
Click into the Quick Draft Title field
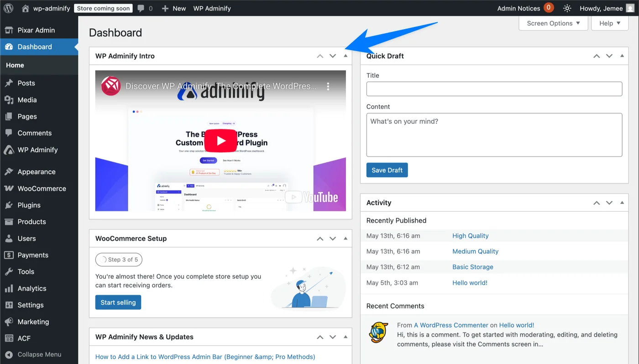point(494,89)
